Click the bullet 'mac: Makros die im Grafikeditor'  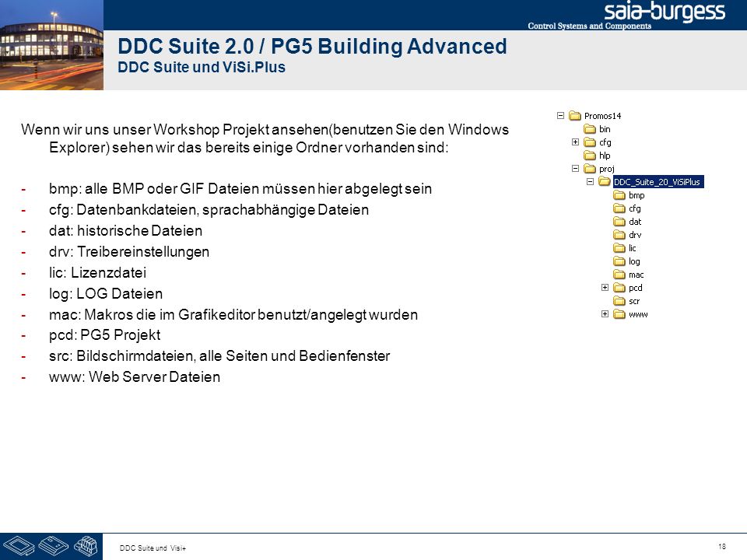(233, 314)
